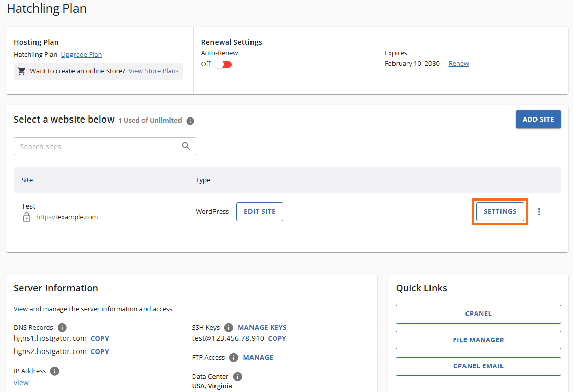This screenshot has width=573, height=392.
Task: Click view link under IP Address
Action: (21, 383)
